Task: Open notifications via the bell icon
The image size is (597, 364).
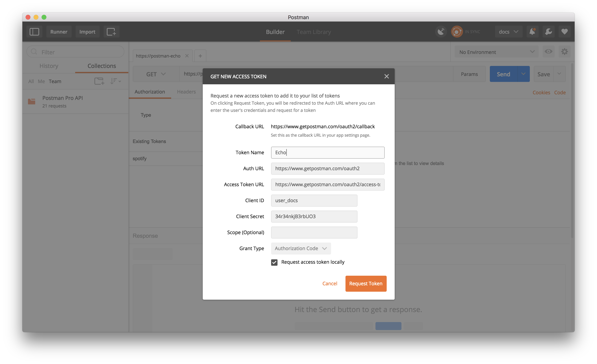Action: pyautogui.click(x=533, y=32)
